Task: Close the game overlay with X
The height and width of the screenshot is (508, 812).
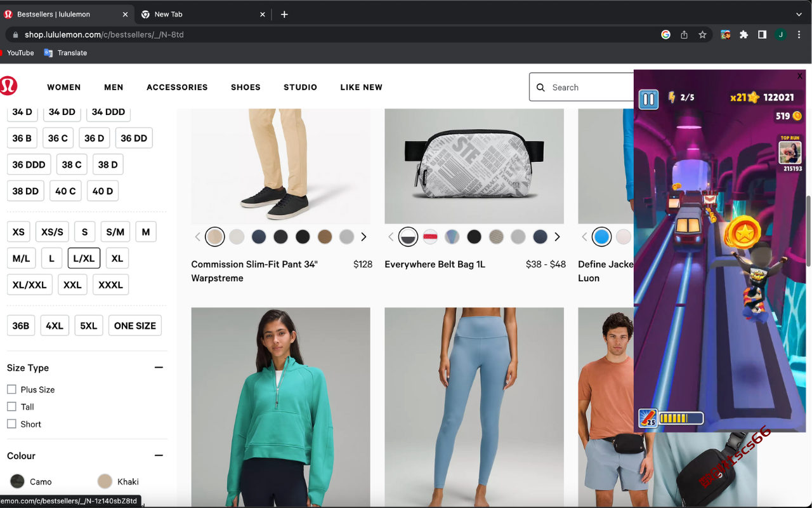Action: (x=800, y=76)
